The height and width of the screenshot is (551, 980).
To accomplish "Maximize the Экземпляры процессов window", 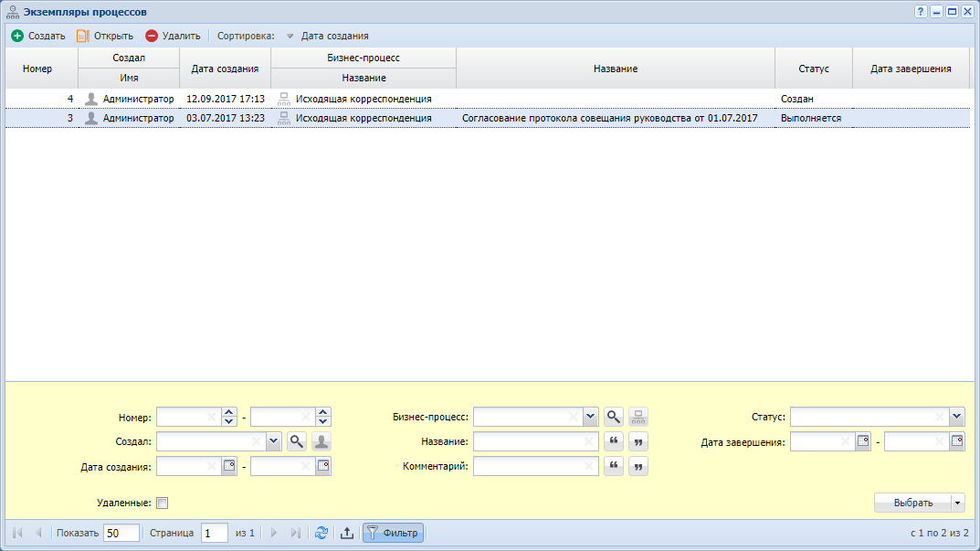I will point(952,12).
